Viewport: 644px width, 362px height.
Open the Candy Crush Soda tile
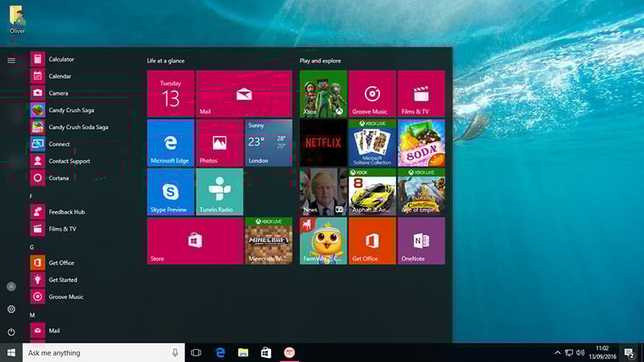(421, 143)
